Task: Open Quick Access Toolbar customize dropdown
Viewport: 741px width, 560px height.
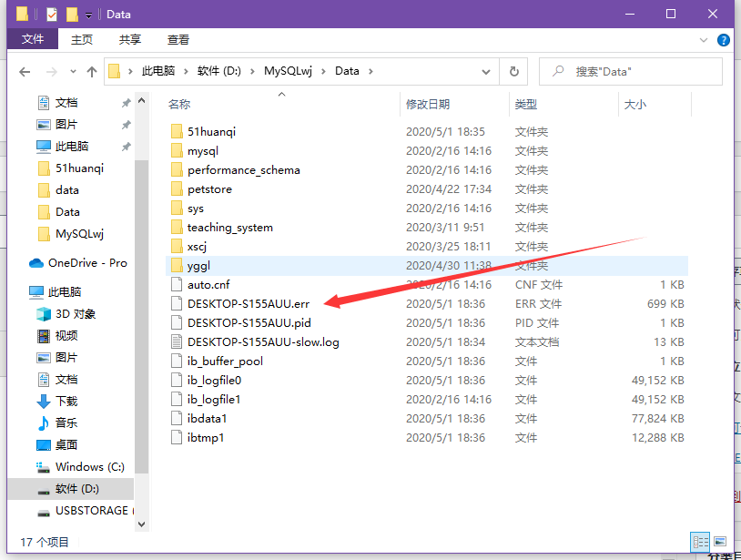Action: 88,15
